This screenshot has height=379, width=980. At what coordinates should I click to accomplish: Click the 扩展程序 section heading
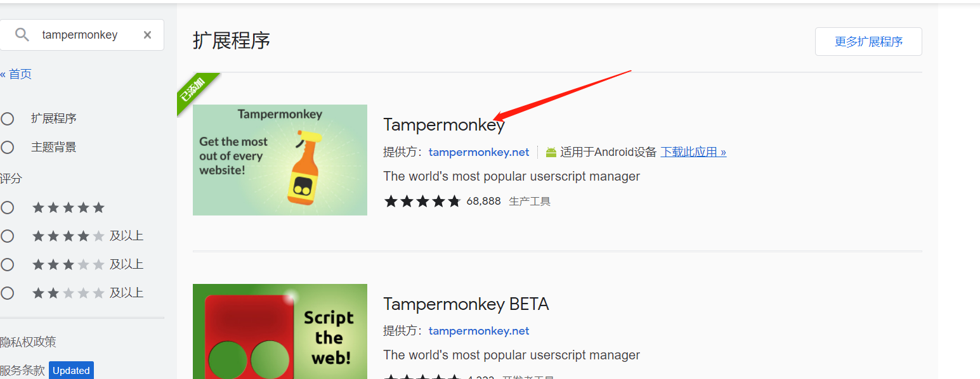pyautogui.click(x=232, y=41)
